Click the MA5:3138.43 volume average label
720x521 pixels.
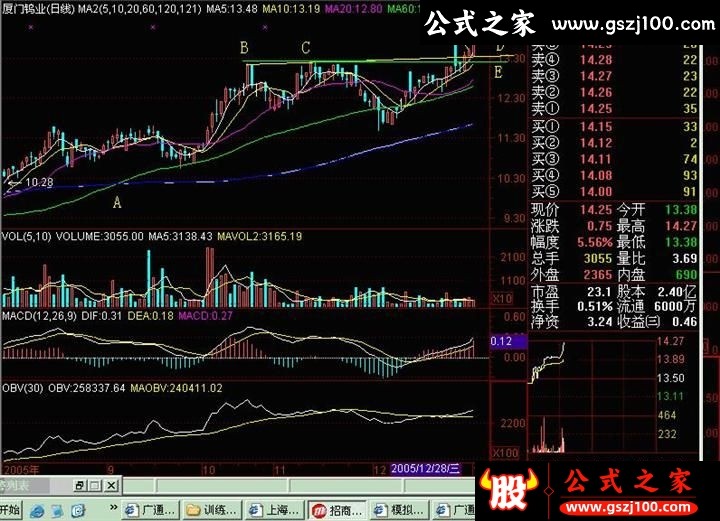(180, 236)
